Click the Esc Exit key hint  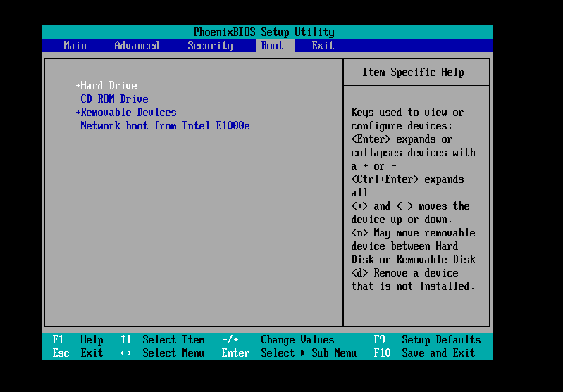pos(78,353)
